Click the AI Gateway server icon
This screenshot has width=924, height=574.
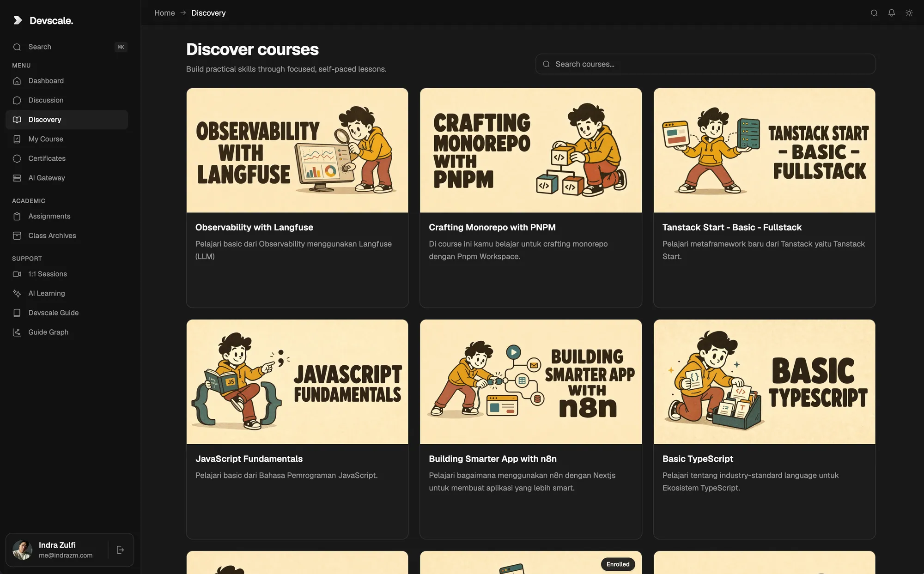coord(17,178)
